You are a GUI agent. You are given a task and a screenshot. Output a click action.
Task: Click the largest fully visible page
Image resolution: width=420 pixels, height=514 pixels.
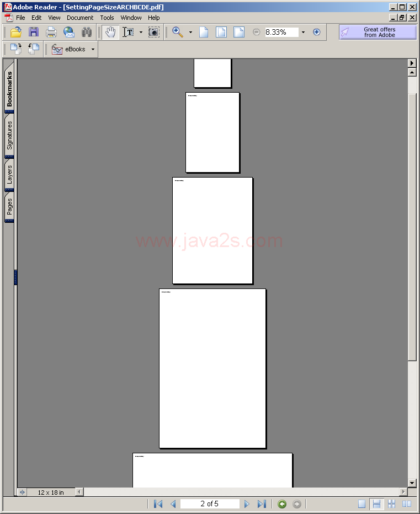(x=212, y=368)
